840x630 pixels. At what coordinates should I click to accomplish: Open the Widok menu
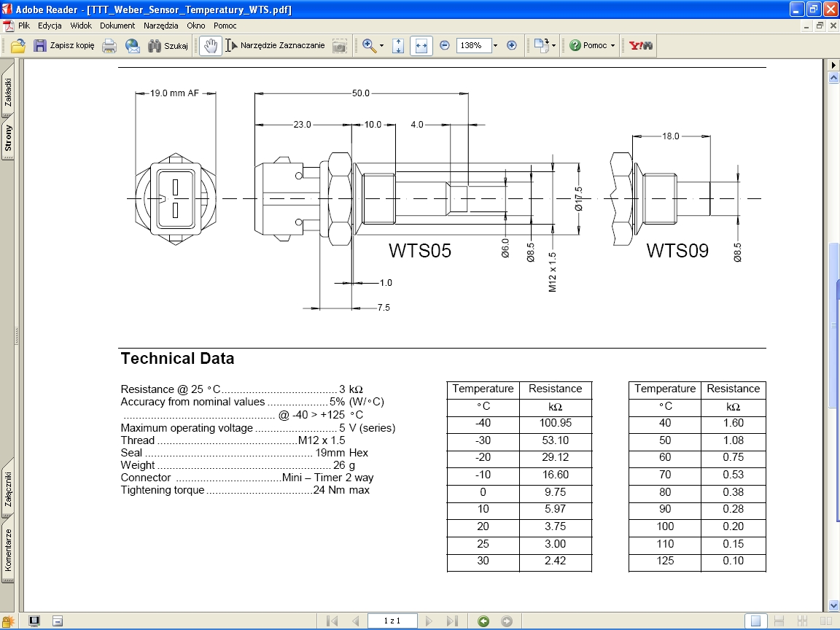point(81,26)
